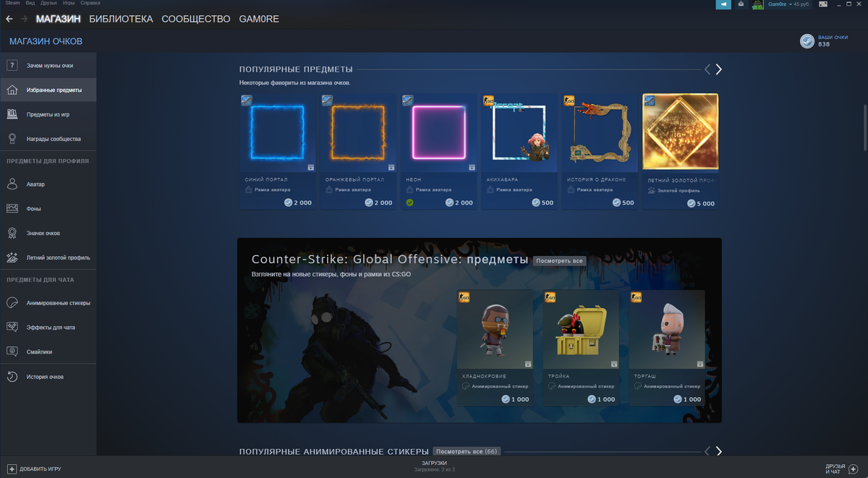Click the Эффекты для чата icon
Viewport: 868px width, 478px height.
tap(12, 328)
